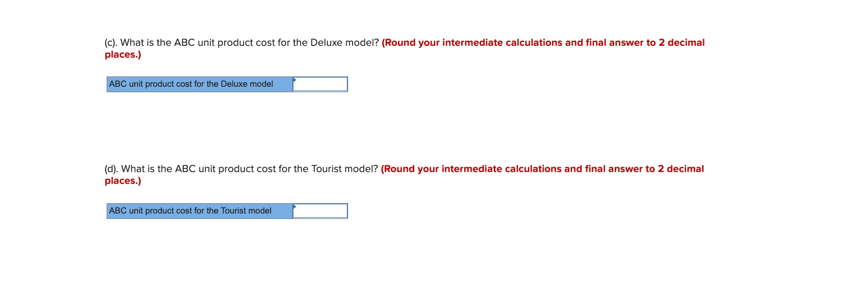
Task: Place the cursor in the Tourist cost entry box
Action: pyautogui.click(x=321, y=211)
